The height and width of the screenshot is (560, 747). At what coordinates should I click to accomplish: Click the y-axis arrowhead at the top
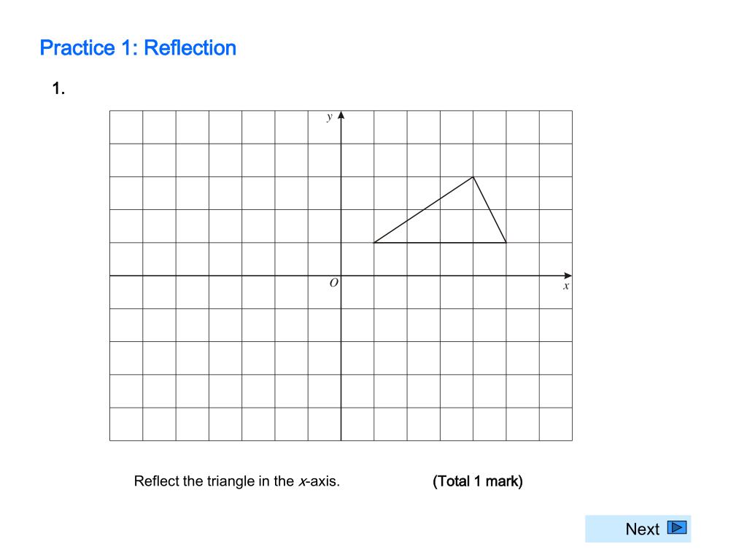tap(341, 115)
